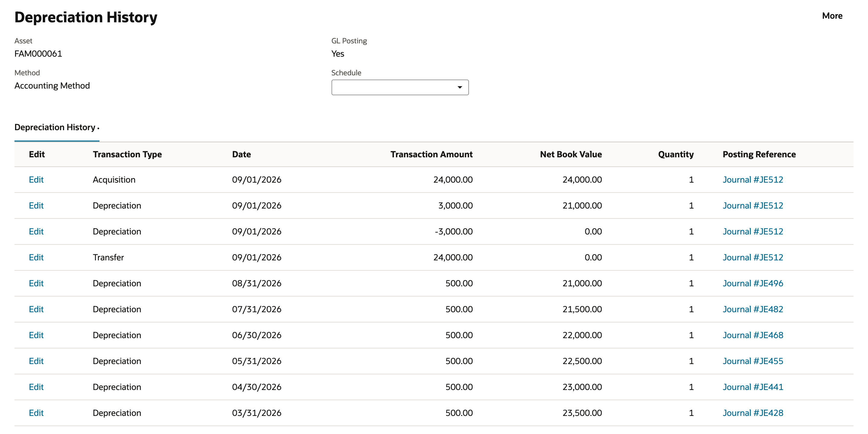Open Journal #JE428 link
The height and width of the screenshot is (434, 868).
point(753,413)
